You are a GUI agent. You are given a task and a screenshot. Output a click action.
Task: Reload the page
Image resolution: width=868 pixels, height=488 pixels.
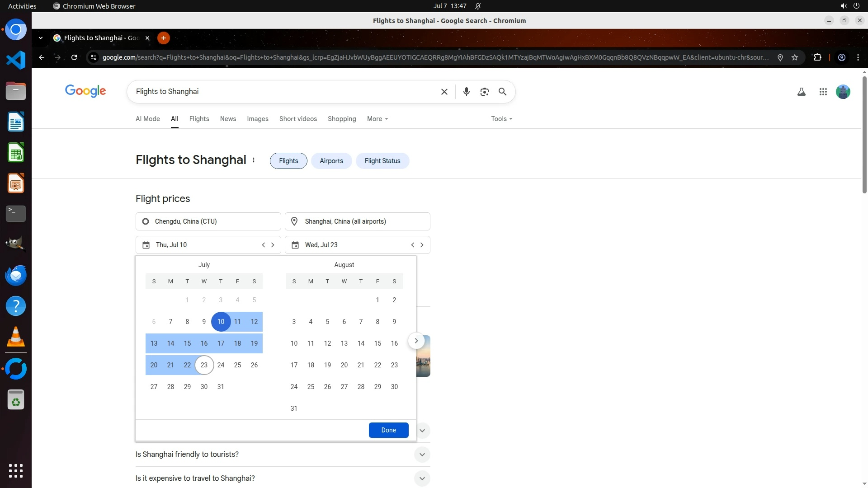point(74,57)
